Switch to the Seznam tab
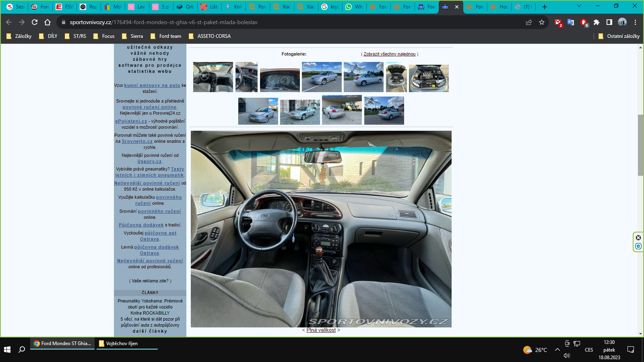 click(x=15, y=7)
